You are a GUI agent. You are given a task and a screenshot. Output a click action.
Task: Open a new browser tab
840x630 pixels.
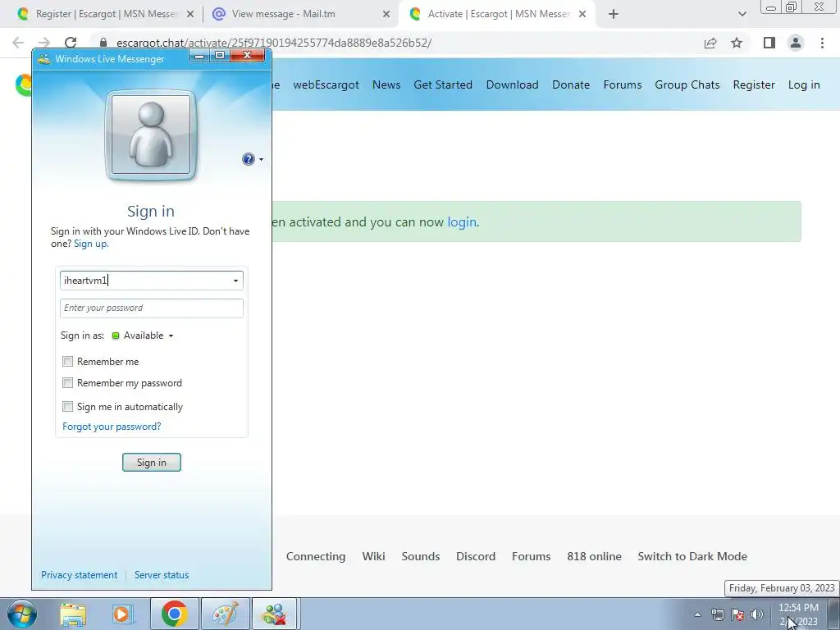(614, 15)
